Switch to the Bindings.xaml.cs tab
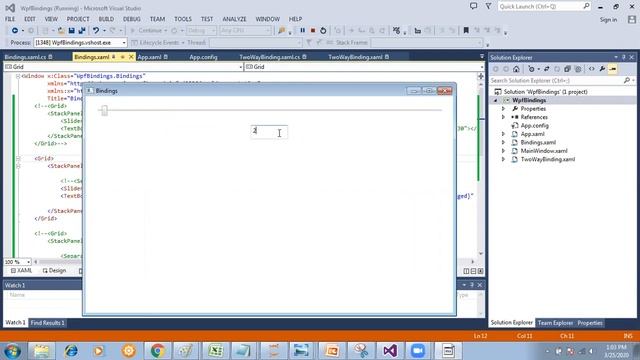640x360 pixels. click(x=25, y=57)
